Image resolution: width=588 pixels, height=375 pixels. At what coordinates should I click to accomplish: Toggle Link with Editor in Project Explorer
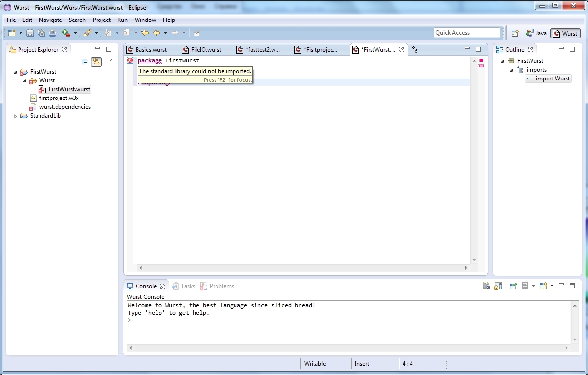click(x=97, y=62)
